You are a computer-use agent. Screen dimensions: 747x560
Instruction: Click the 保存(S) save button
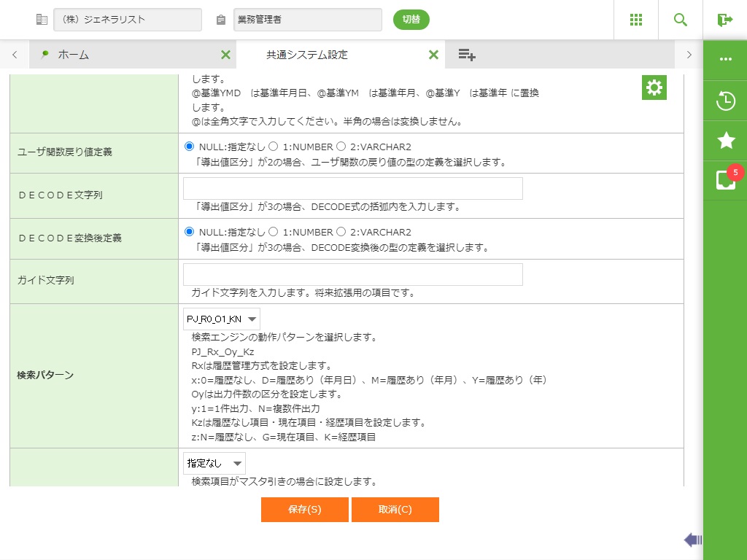(304, 510)
